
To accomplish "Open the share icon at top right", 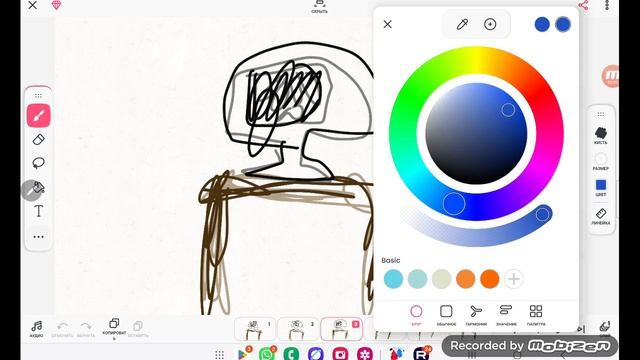I will [x=583, y=5].
